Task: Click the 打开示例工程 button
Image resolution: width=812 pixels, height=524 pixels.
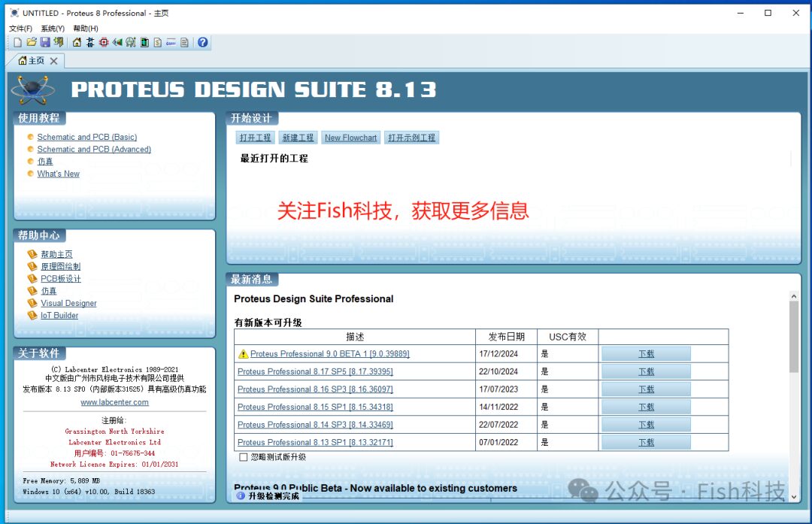Action: coord(412,138)
